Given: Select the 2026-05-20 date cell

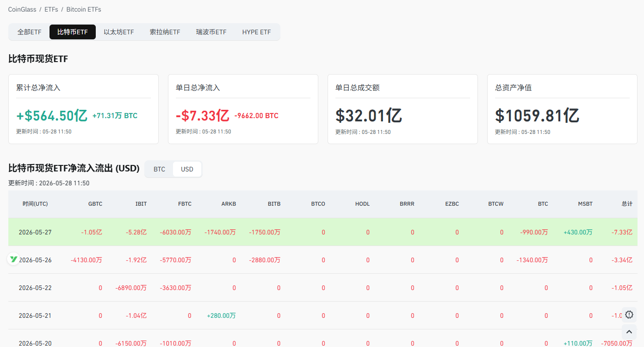Looking at the screenshot, I should pos(35,343).
